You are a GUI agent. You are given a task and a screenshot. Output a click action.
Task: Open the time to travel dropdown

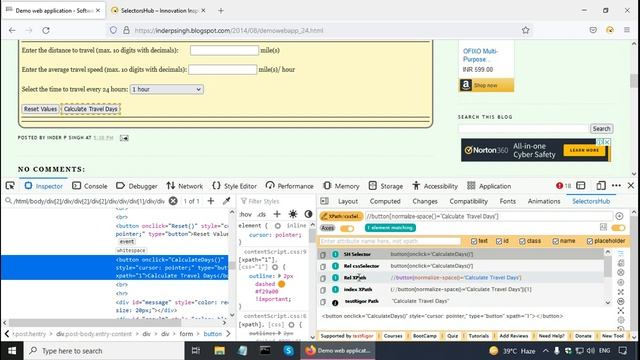pyautogui.click(x=167, y=89)
